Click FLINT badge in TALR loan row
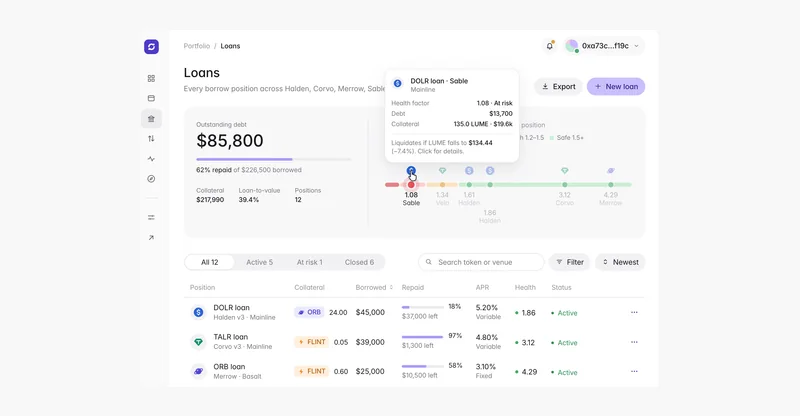 pyautogui.click(x=312, y=342)
